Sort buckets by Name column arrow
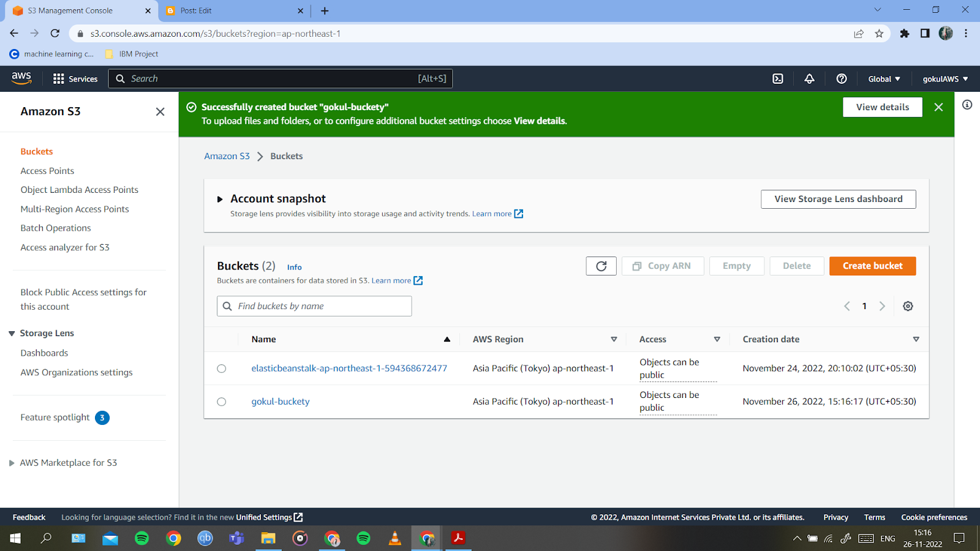980x551 pixels. click(447, 339)
